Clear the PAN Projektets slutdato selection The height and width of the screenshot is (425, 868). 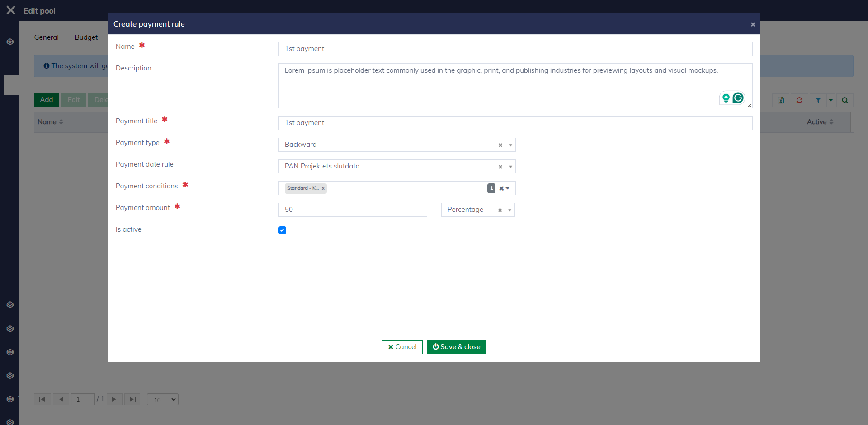(x=500, y=167)
